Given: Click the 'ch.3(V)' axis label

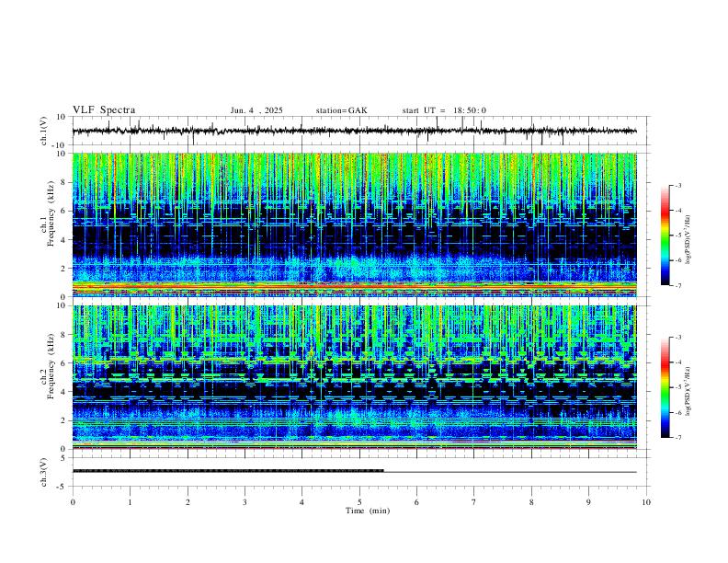Looking at the screenshot, I should [44, 472].
